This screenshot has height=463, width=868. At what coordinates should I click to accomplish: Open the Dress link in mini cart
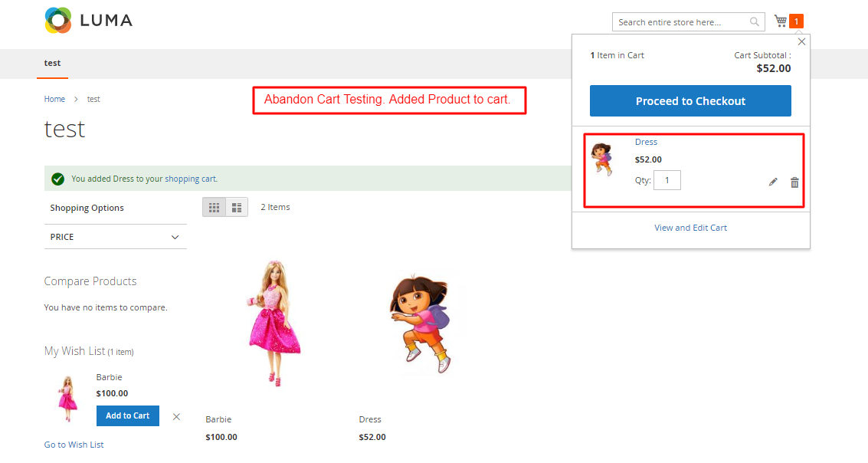point(646,142)
